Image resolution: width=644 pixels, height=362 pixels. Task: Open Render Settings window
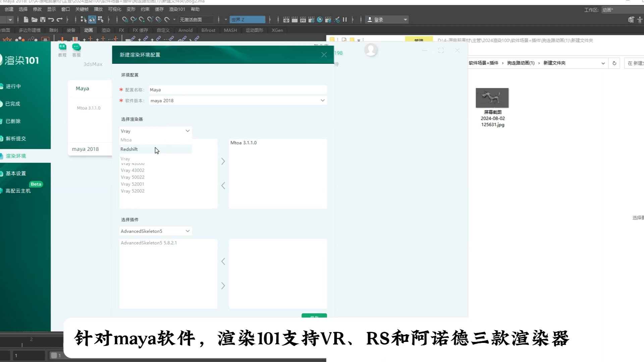click(311, 20)
